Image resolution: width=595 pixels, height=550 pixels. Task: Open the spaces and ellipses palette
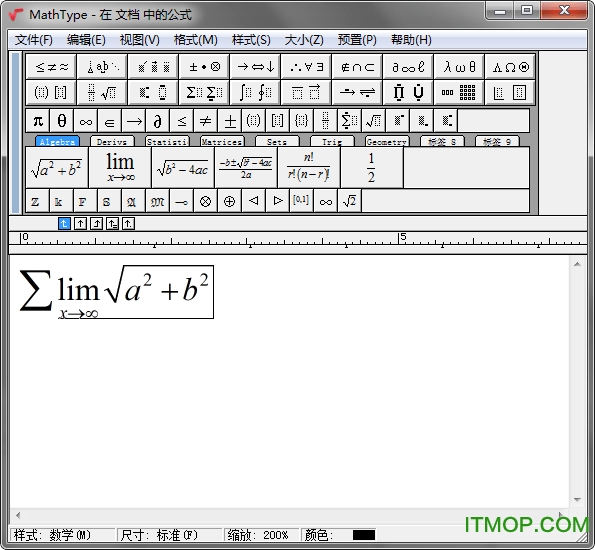click(102, 67)
